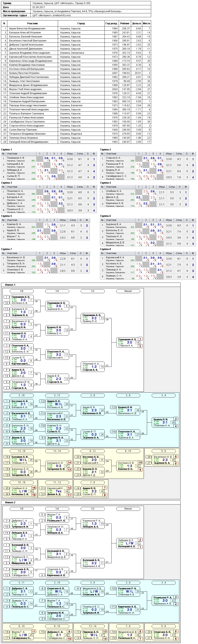The height and width of the screenshot is (644, 198).
Task: Click the 'Место' column header
Action: pos(146,23)
